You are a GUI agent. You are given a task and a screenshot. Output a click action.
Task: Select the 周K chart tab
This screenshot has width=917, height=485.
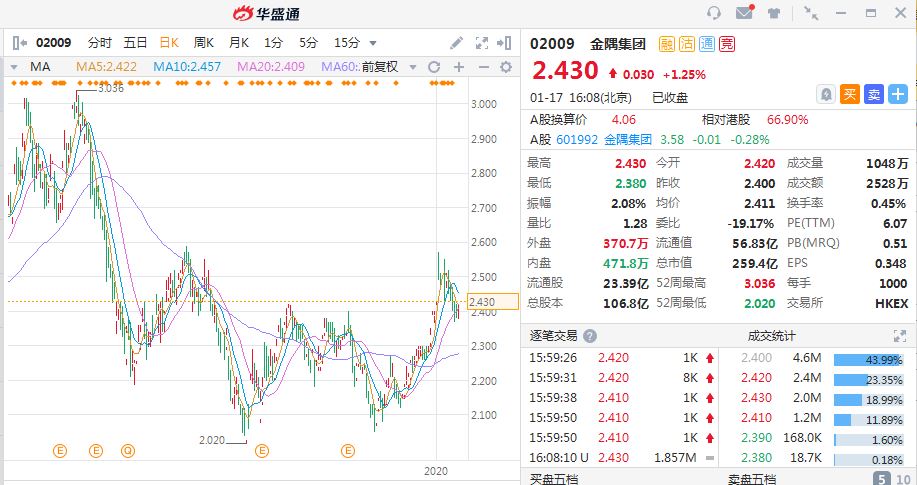[204, 43]
